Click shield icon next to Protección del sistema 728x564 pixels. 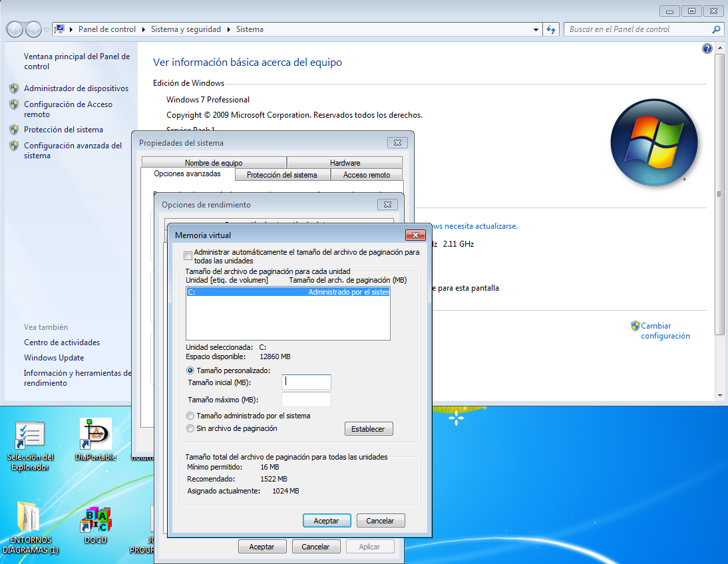[14, 130]
